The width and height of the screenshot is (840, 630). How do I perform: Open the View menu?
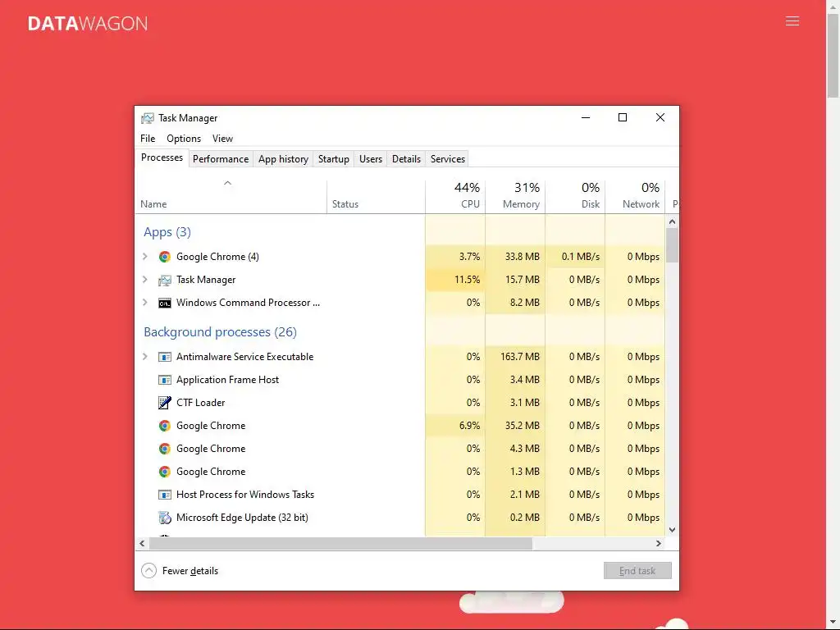222,139
